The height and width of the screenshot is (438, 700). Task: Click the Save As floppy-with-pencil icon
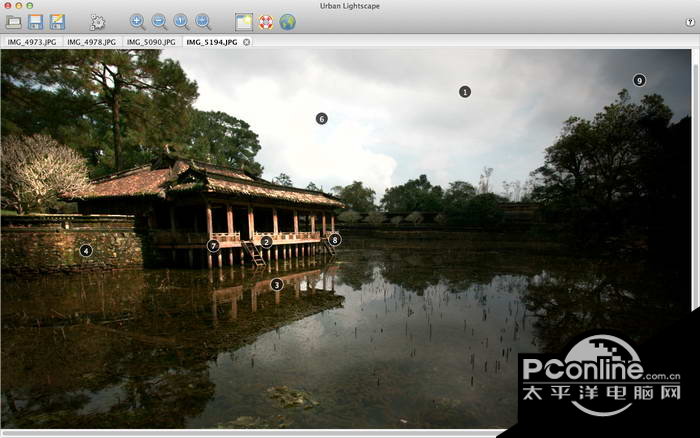(x=57, y=21)
